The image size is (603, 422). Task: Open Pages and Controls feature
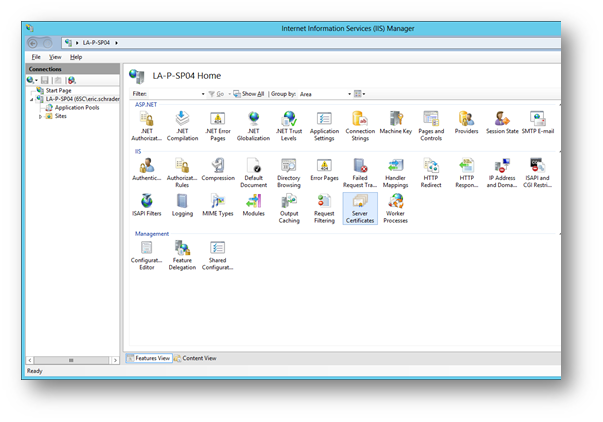point(431,125)
